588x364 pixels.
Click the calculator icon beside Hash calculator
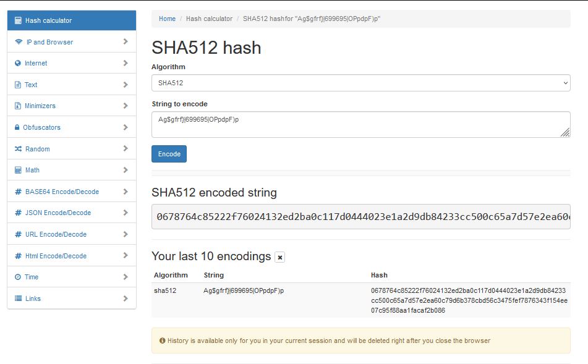click(18, 20)
